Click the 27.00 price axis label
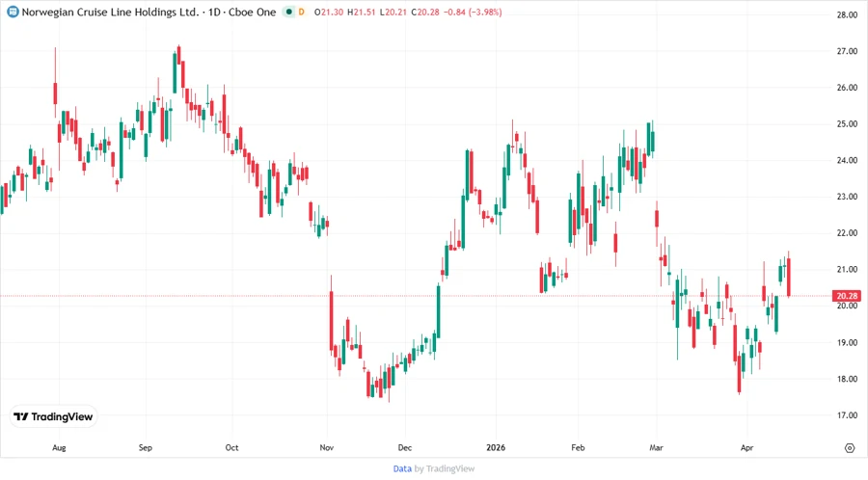Viewport: 868px width, 480px height. (847, 51)
